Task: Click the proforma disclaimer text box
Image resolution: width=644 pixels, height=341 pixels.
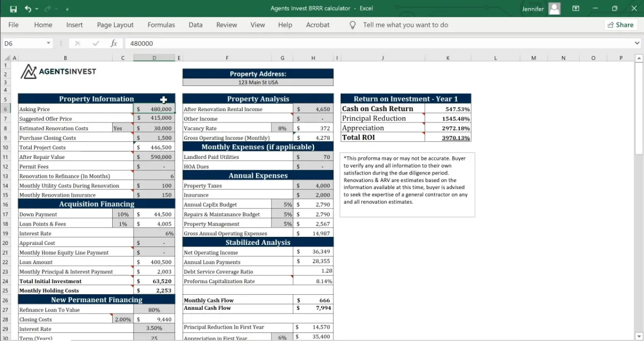Action: (407, 185)
